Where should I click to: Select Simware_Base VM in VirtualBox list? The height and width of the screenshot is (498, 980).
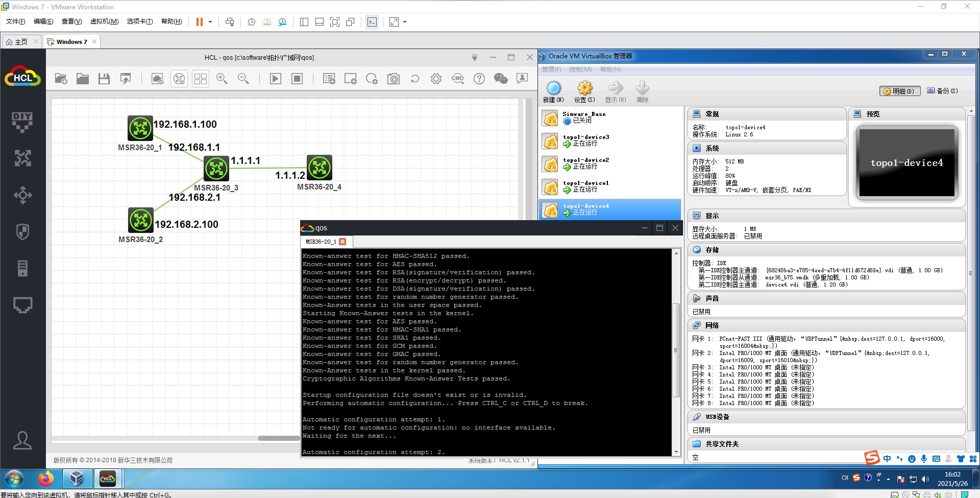pos(610,118)
